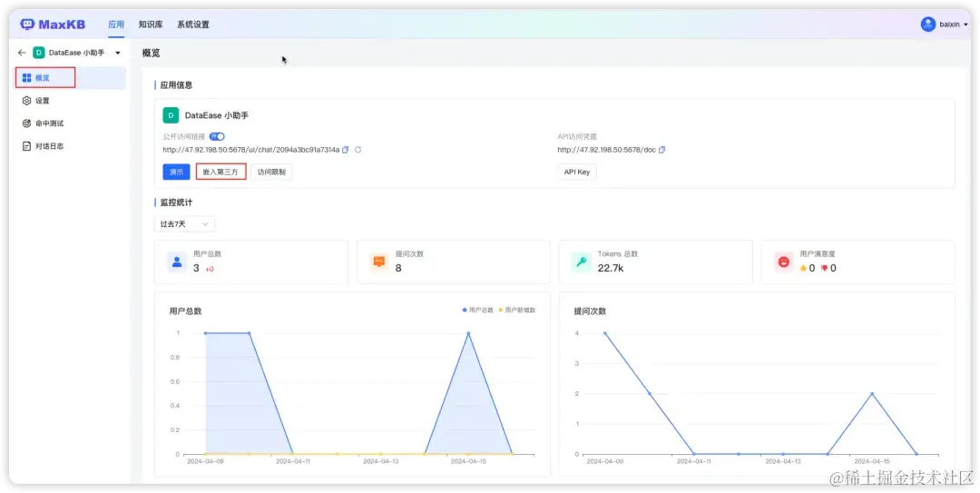Click the blue 演示 button
This screenshot has height=493, width=980.
pos(176,172)
